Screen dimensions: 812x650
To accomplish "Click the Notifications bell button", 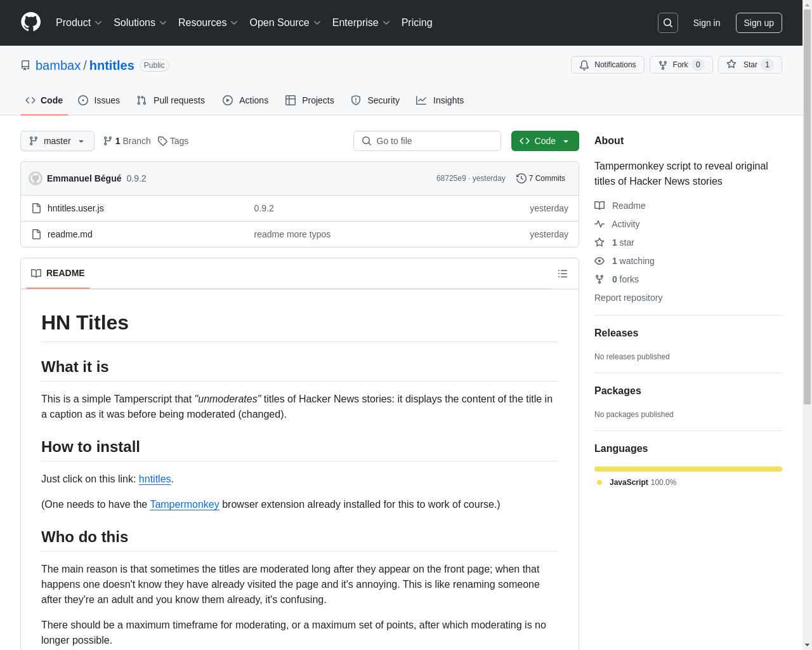I will click(608, 65).
